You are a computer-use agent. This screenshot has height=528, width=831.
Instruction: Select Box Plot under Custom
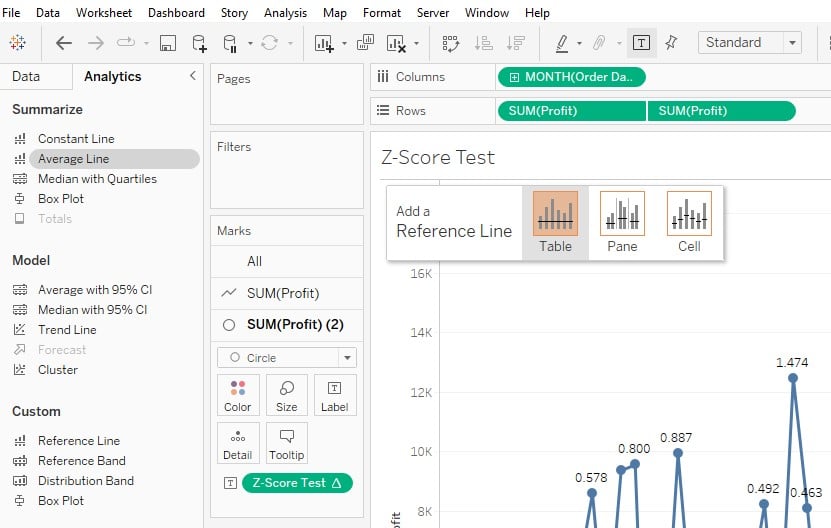point(61,501)
